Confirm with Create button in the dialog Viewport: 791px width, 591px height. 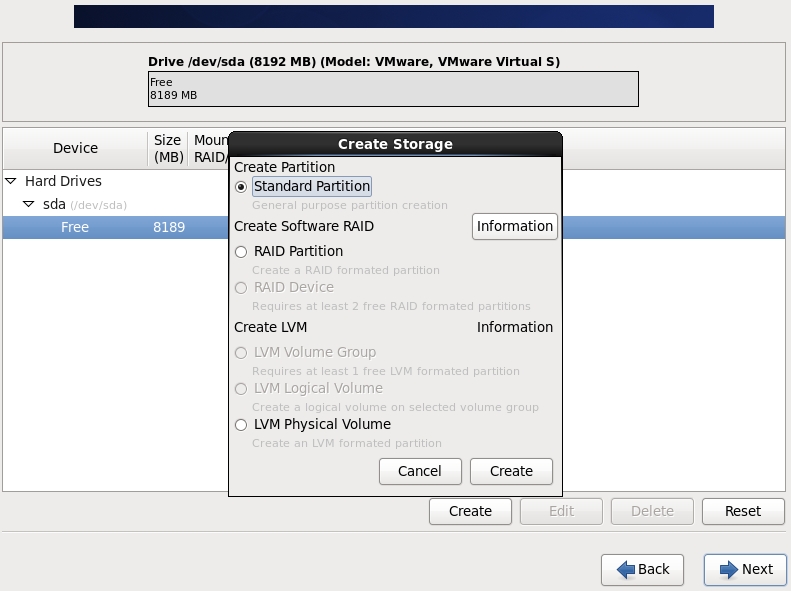511,471
